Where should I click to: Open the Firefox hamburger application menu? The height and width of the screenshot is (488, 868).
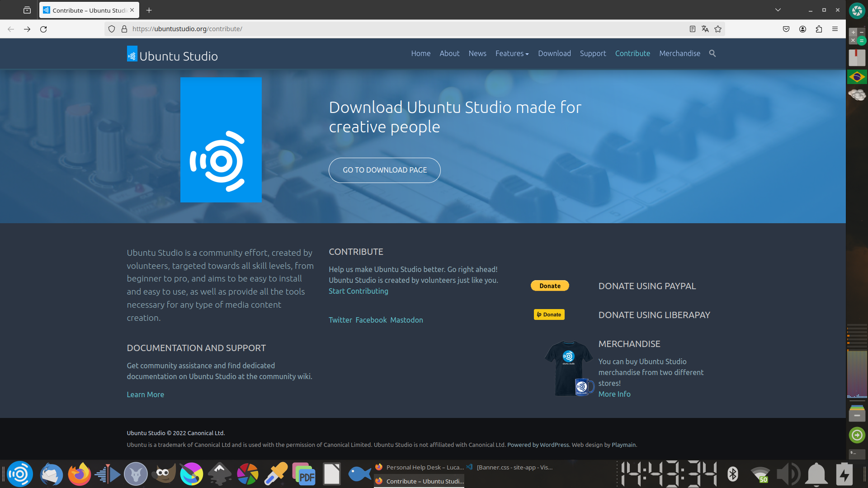[835, 29]
